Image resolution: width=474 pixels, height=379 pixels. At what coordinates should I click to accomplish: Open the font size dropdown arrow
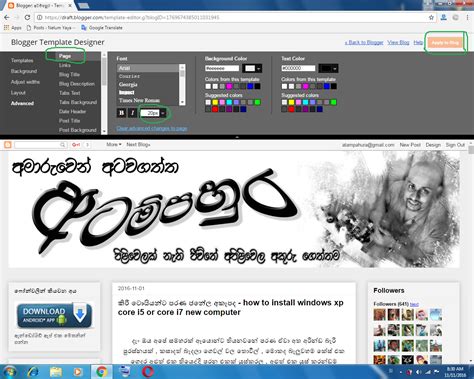click(163, 113)
